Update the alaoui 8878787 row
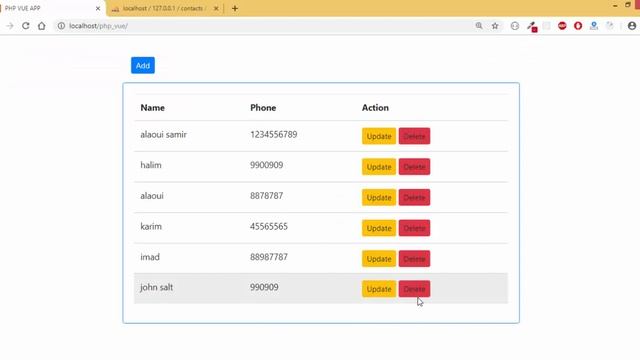Viewport: 640px width, 360px height. 379,198
